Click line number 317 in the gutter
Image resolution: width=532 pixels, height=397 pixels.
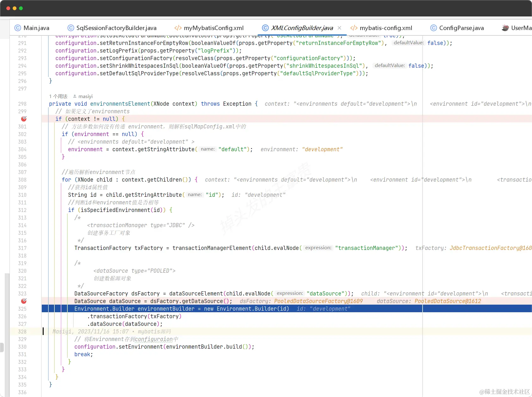(x=22, y=248)
